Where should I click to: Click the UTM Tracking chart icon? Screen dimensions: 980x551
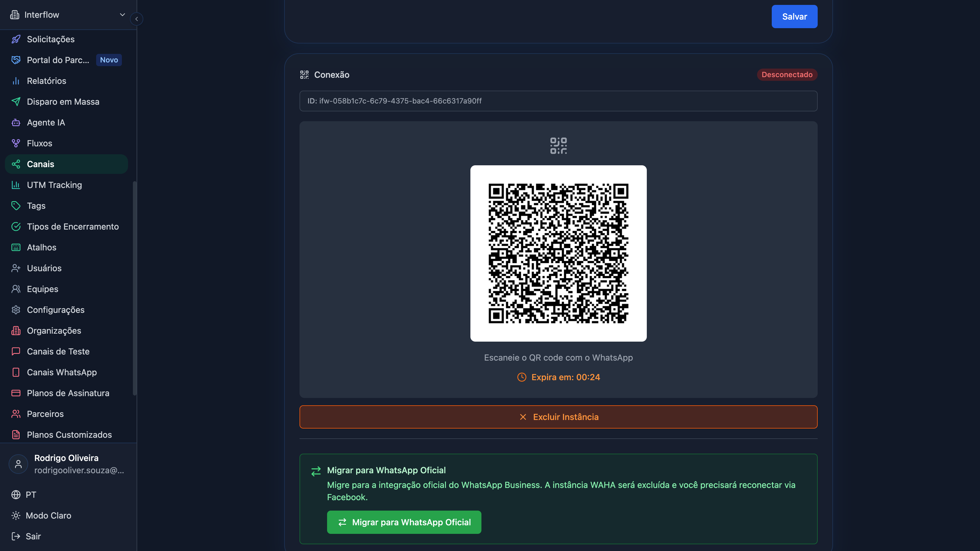point(16,185)
